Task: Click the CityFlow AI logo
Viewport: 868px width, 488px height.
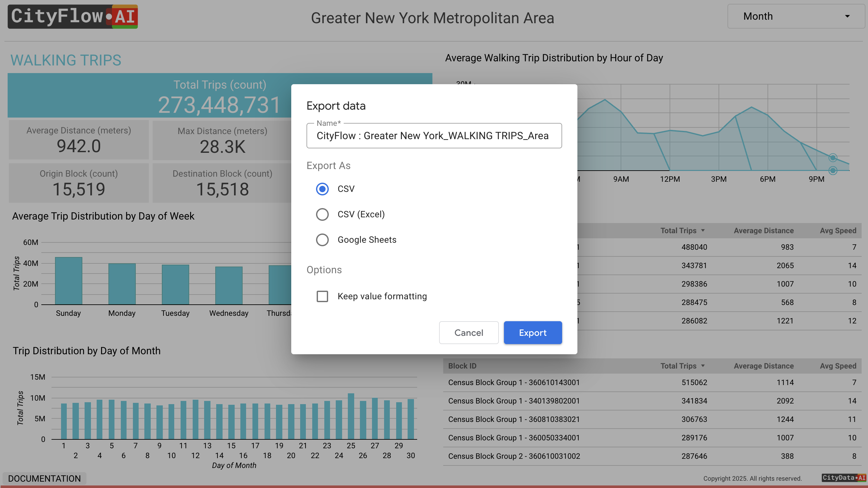Action: tap(73, 17)
